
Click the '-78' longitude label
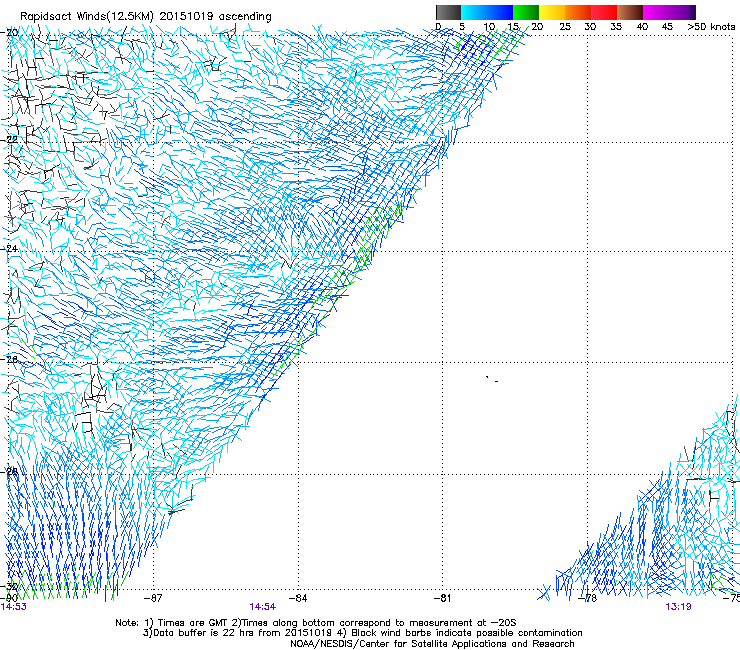click(x=588, y=599)
